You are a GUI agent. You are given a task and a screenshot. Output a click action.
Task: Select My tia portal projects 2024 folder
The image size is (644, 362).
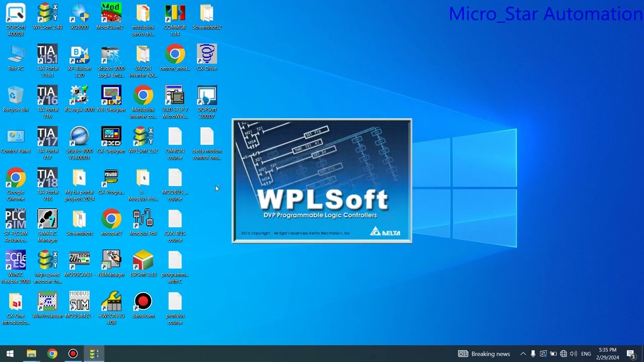point(79,184)
